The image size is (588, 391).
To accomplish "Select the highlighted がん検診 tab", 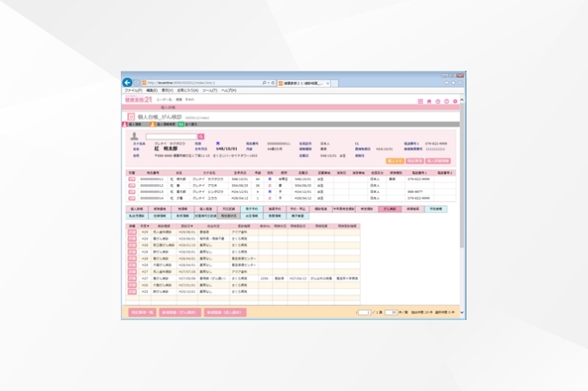I will [x=389, y=208].
